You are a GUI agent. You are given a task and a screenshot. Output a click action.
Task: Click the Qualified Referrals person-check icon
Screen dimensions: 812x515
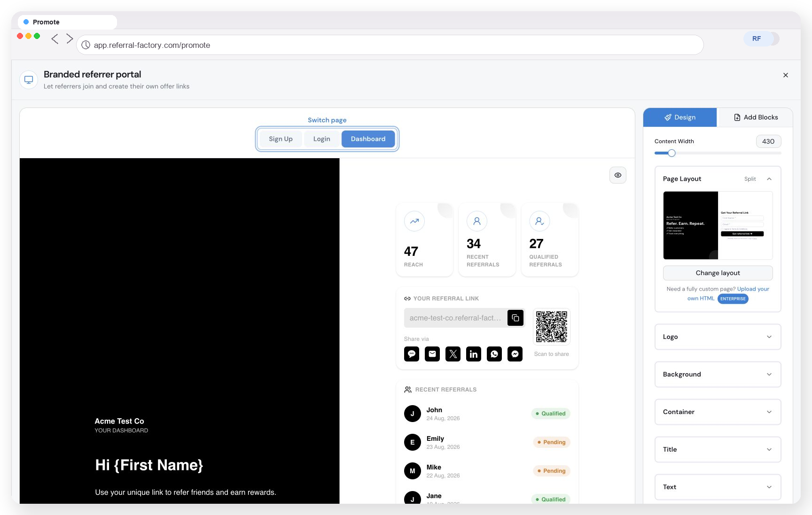[x=539, y=221]
